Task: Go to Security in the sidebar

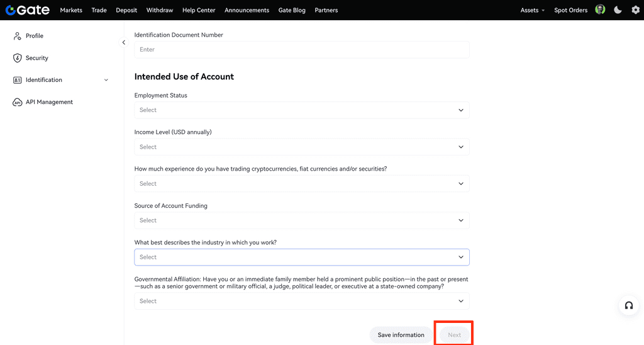Action: click(36, 58)
